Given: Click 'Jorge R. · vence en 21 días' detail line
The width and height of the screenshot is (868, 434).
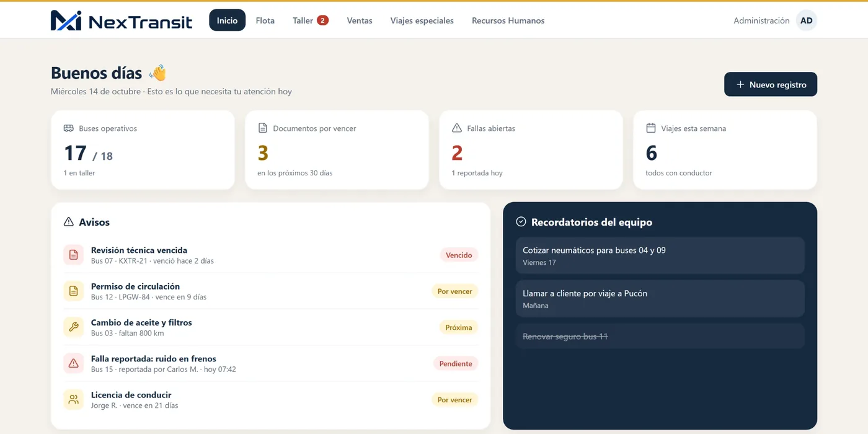Looking at the screenshot, I should pyautogui.click(x=135, y=405).
